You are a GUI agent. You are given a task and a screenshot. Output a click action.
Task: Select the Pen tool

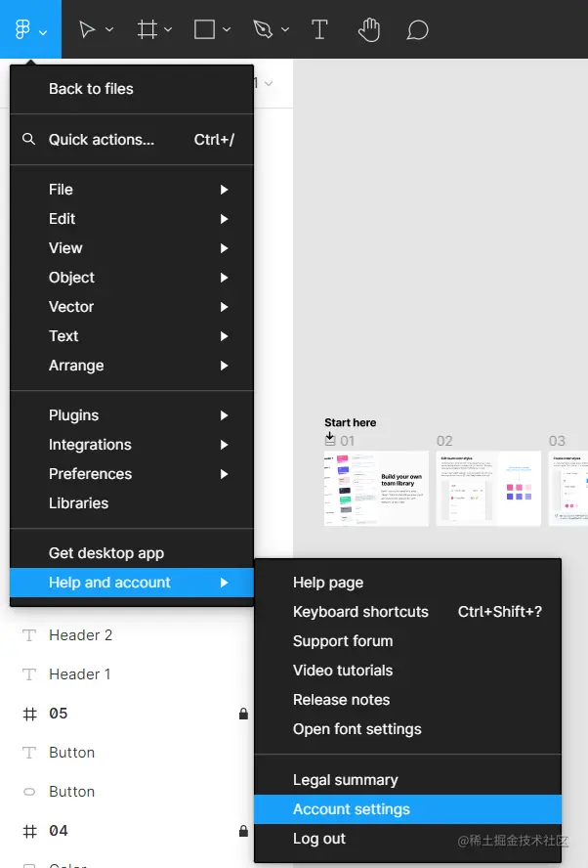[262, 29]
